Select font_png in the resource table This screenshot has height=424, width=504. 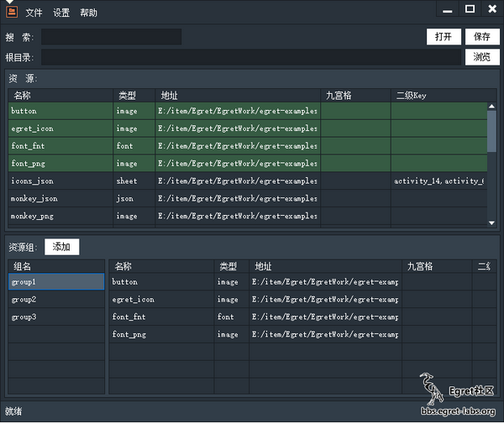248,164
